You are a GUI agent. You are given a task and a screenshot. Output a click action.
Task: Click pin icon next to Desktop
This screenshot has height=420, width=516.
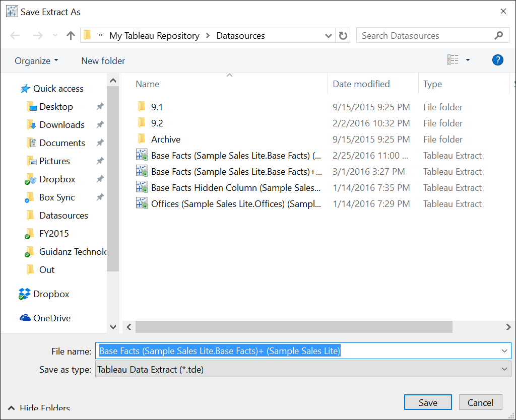[x=100, y=106]
